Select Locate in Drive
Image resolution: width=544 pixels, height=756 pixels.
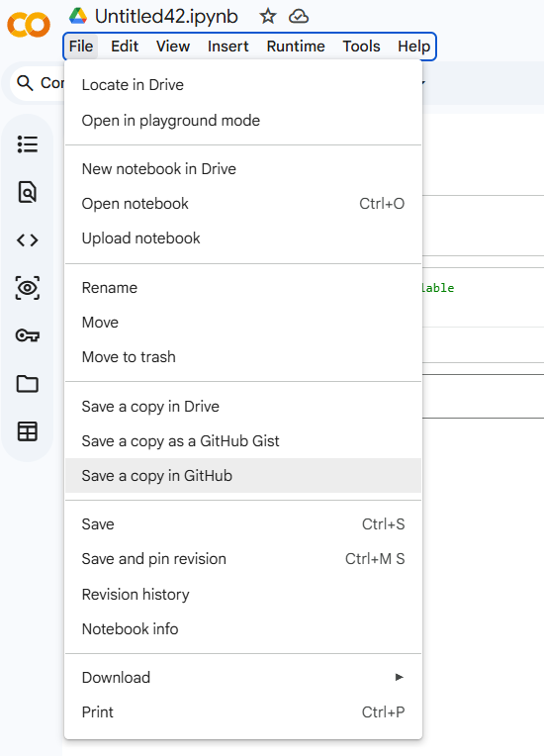243,85
